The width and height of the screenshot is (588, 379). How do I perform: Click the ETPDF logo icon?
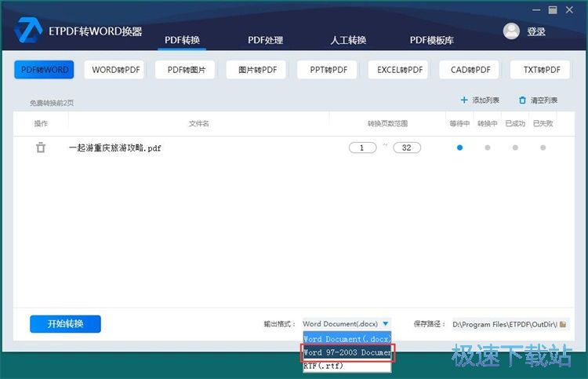(x=28, y=30)
